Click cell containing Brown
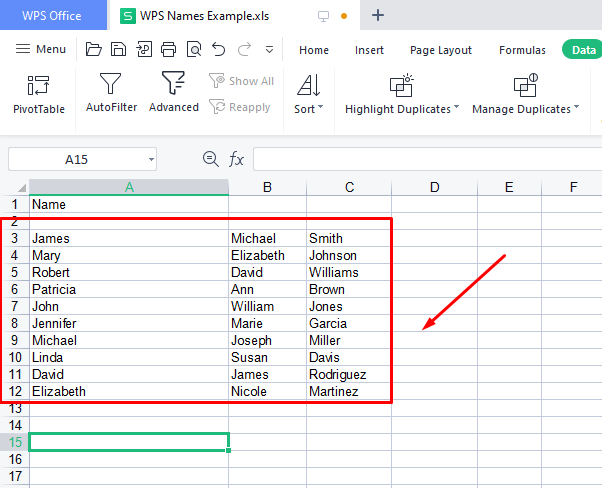Viewport: 602px width, 488px height. (x=349, y=289)
